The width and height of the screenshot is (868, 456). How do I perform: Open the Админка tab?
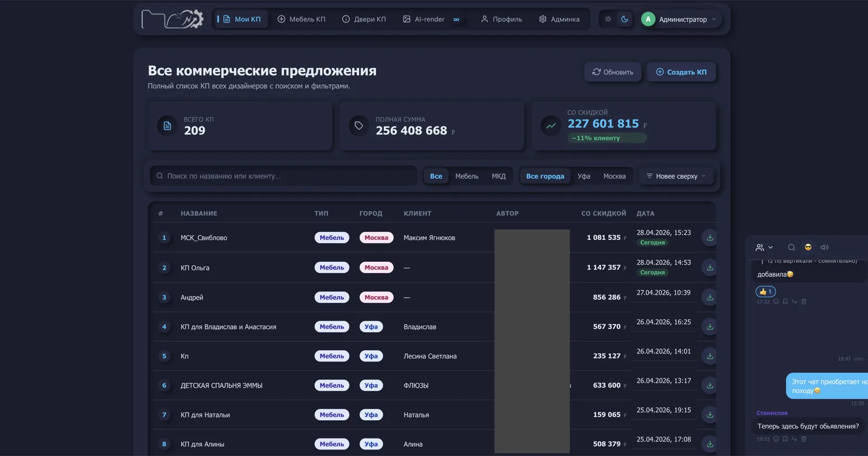[559, 19]
